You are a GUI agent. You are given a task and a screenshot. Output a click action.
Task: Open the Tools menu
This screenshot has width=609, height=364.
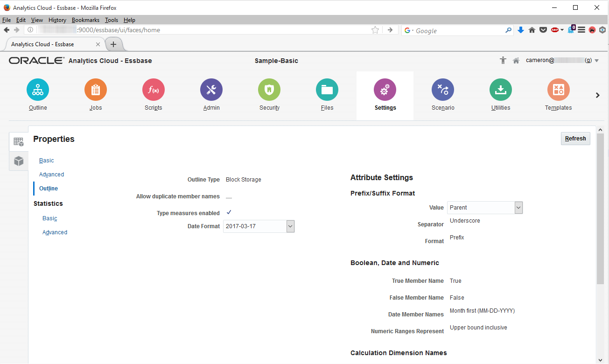click(112, 20)
